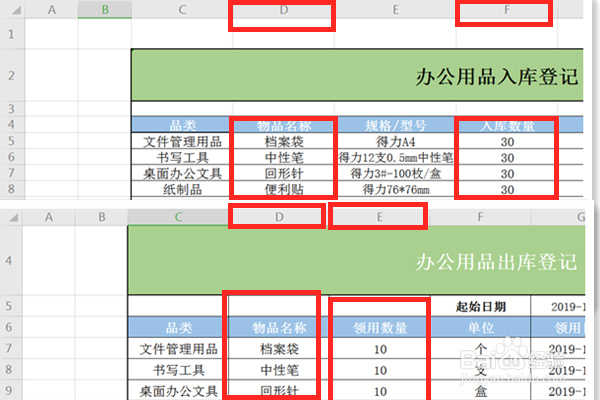Select row 1 header in 入库登记 sheet
This screenshot has height=400, width=600.
point(11,34)
